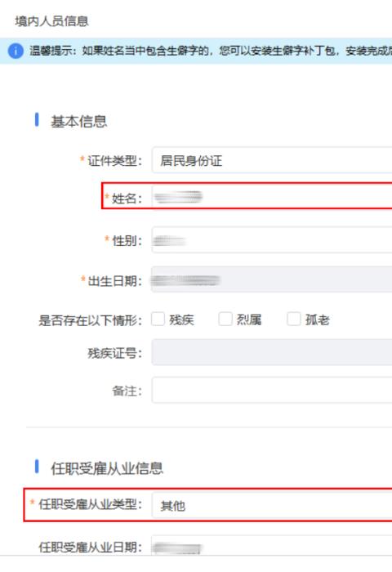Viewport: 392px width, 572px height.
Task: Select the 任职受雇从业信息 section heading
Action: (x=107, y=468)
